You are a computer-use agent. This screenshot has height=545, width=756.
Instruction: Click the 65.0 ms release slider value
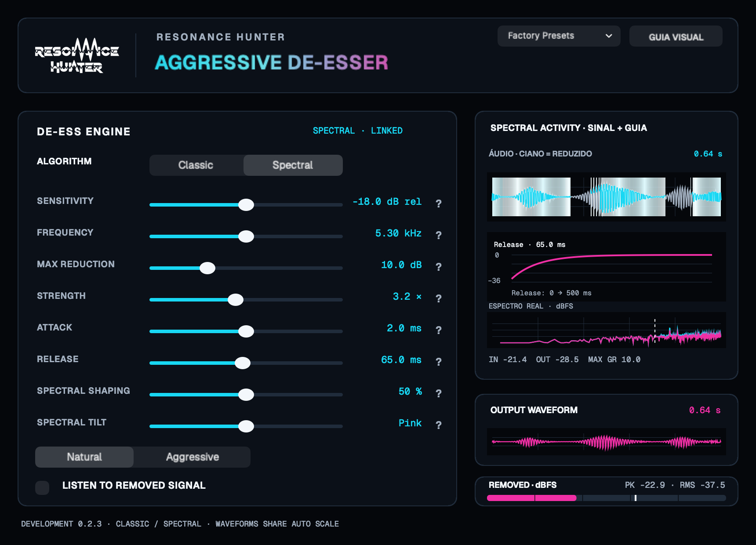click(x=401, y=360)
